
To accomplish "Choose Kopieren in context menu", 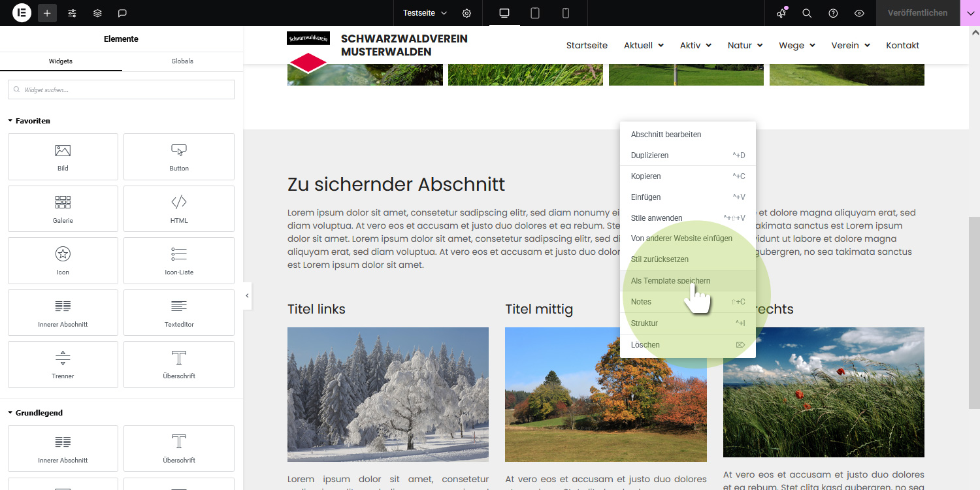I will [688, 176].
